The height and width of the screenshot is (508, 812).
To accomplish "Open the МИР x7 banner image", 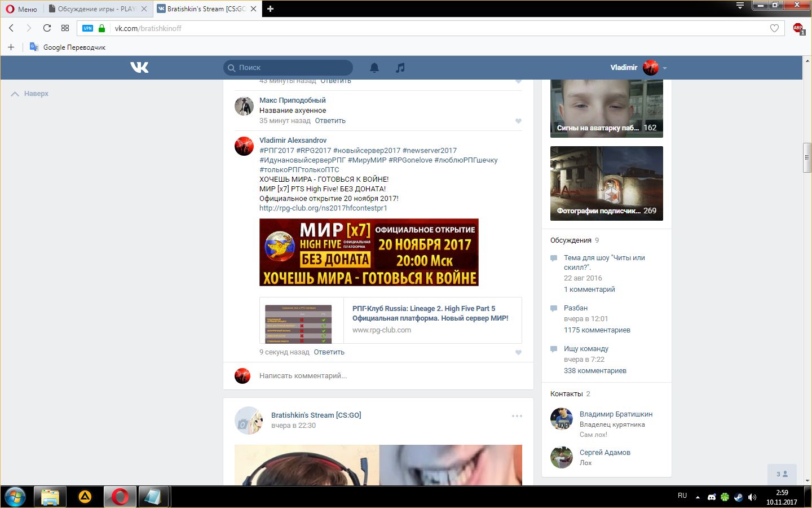I will (x=369, y=252).
